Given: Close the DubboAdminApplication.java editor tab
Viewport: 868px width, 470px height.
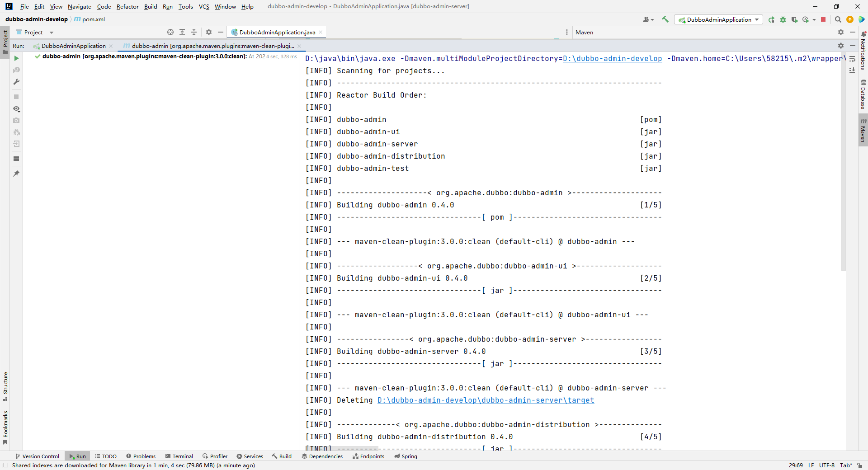Looking at the screenshot, I should (321, 32).
